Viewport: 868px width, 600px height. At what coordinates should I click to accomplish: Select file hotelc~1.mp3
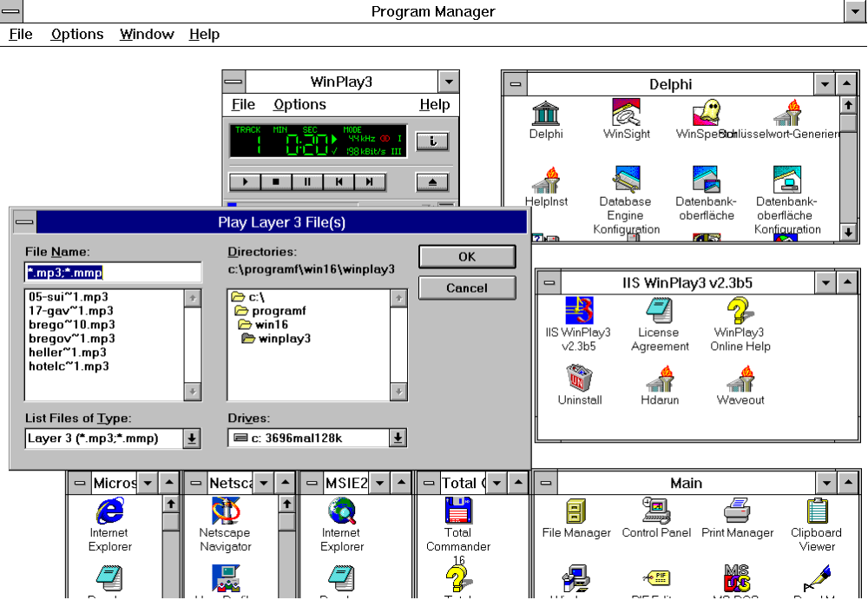[x=69, y=366]
